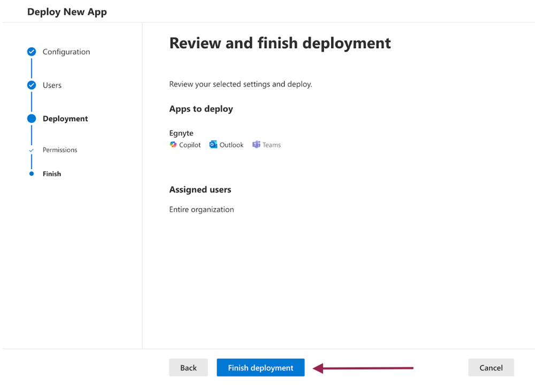Click the Users step checkmark icon
The height and width of the screenshot is (392, 535).
[32, 85]
